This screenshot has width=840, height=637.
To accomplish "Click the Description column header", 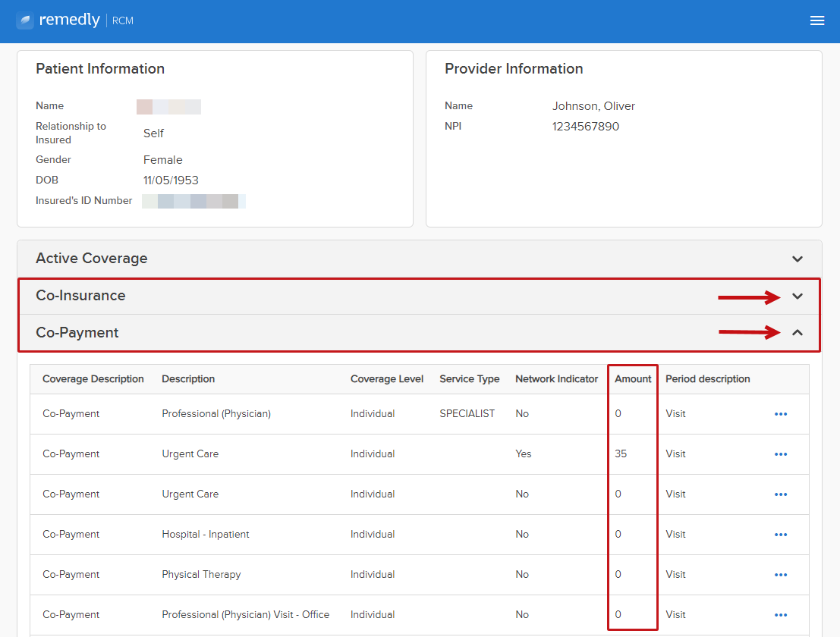I will click(188, 379).
